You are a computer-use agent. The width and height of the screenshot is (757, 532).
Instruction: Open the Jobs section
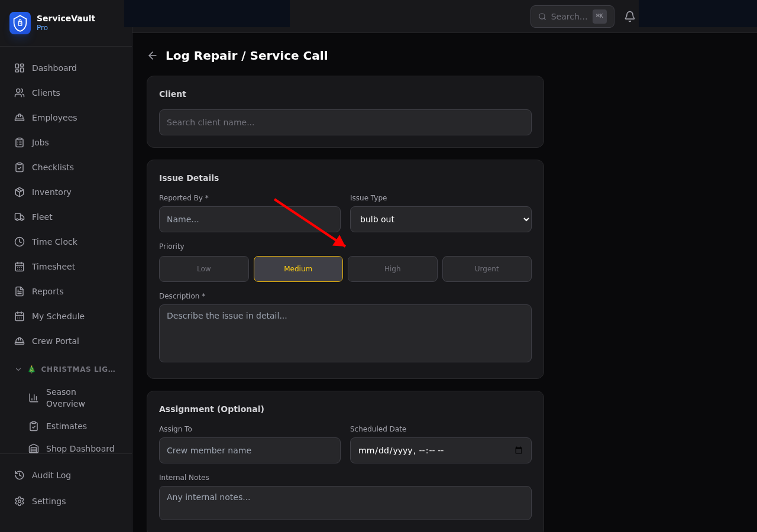coord(40,142)
